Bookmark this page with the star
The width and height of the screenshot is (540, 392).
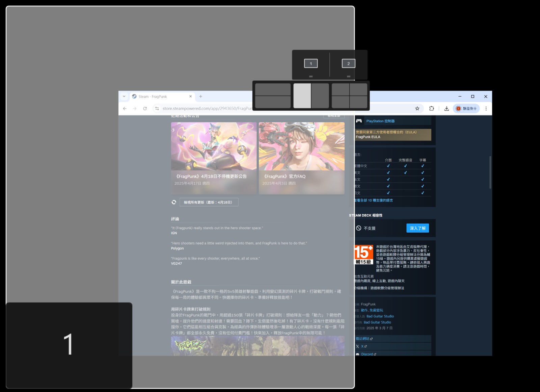[x=417, y=108]
